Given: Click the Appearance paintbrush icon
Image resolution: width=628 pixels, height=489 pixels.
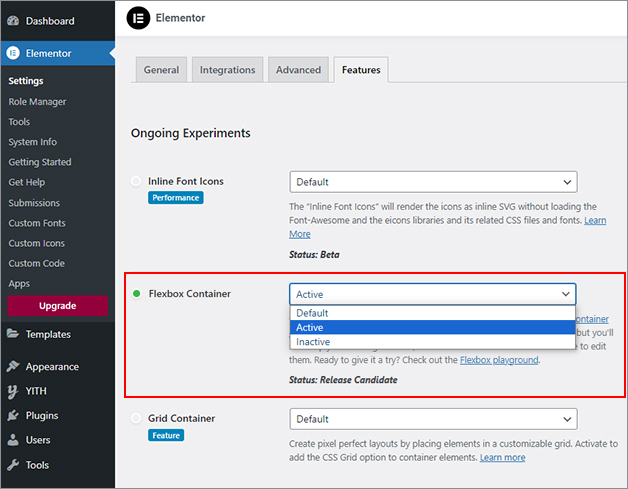Looking at the screenshot, I should pos(13,366).
